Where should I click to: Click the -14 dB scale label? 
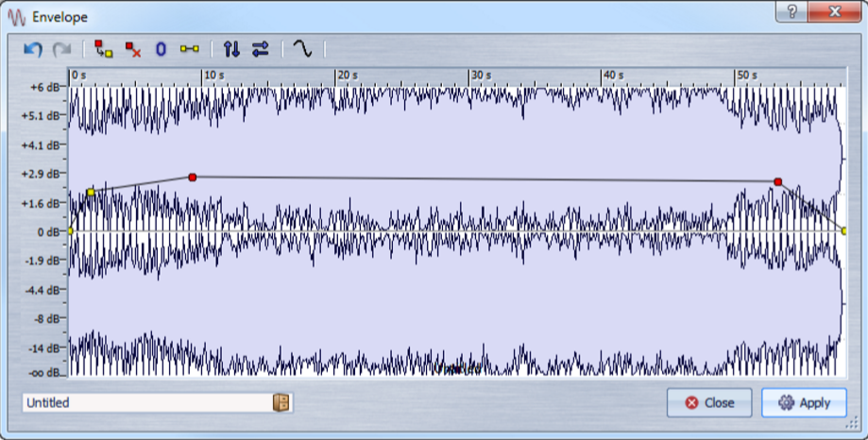tap(44, 348)
